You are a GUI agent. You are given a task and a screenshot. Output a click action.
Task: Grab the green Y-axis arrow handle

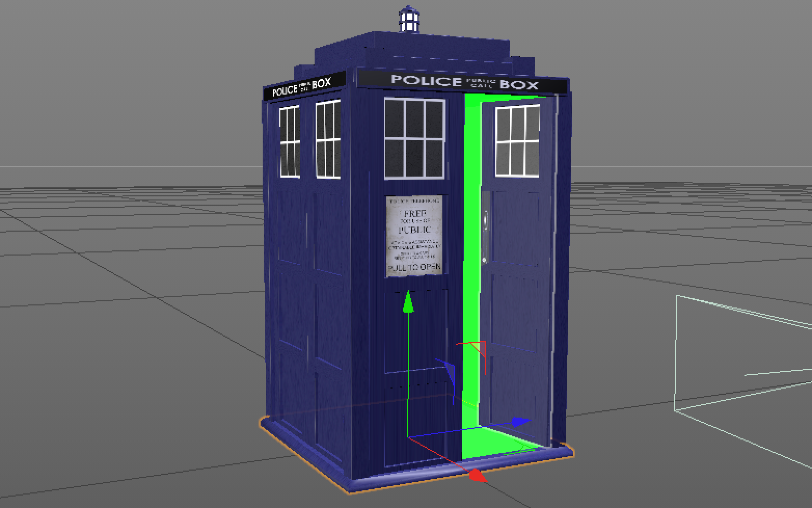(409, 302)
